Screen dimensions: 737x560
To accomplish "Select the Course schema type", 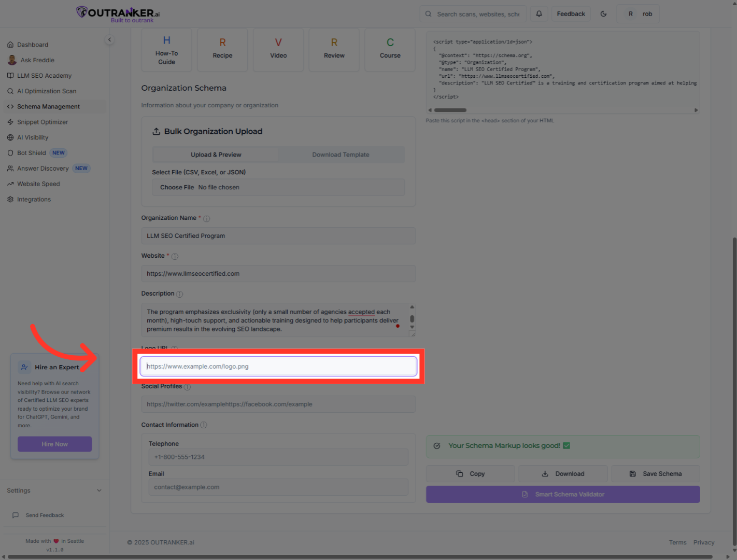I will [390, 50].
